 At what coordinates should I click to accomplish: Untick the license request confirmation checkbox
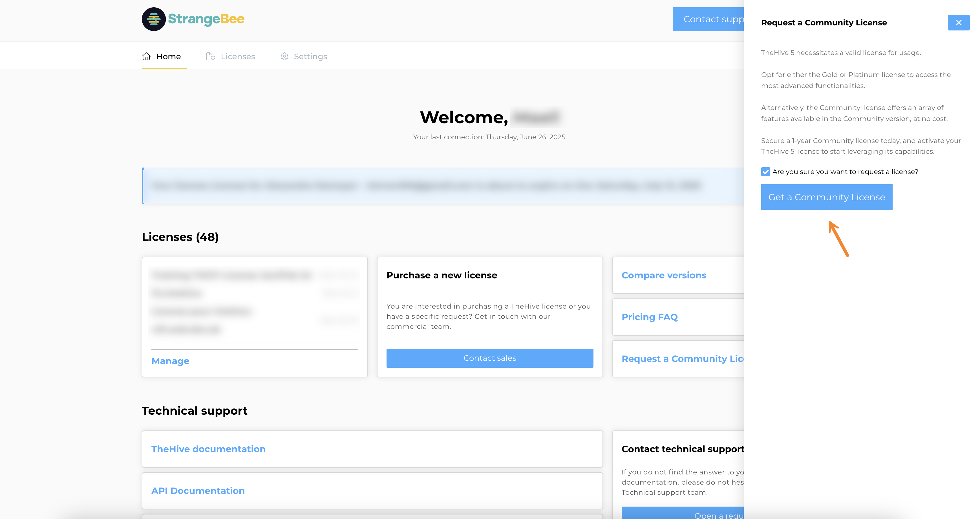(x=765, y=171)
